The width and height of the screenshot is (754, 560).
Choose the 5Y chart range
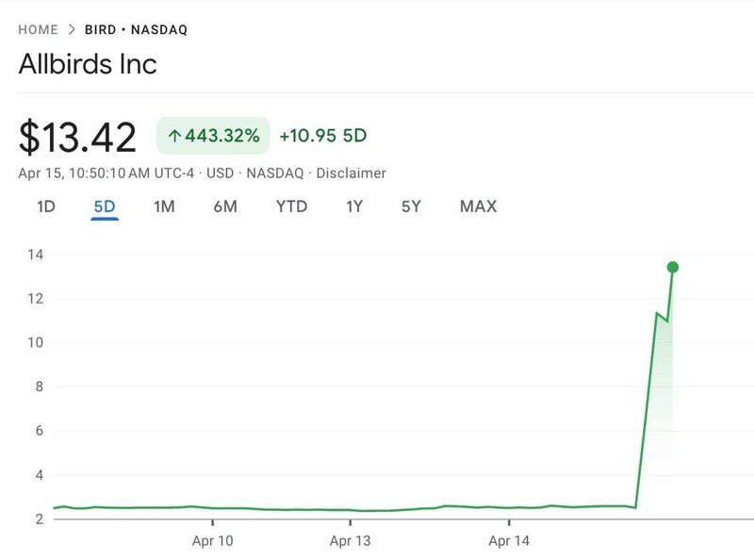click(411, 206)
